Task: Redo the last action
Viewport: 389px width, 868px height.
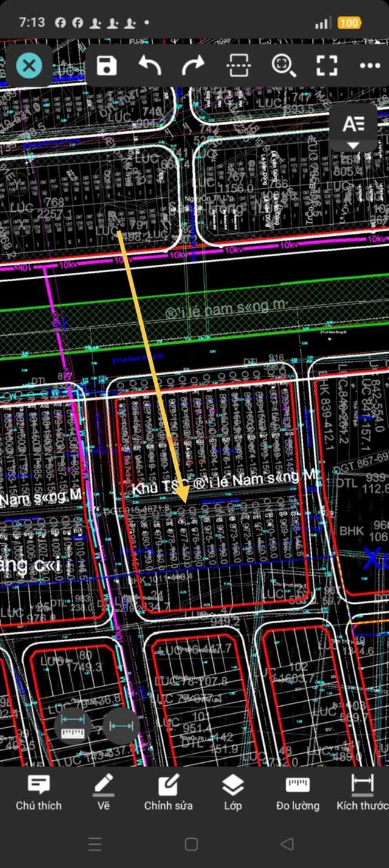Action: click(194, 65)
